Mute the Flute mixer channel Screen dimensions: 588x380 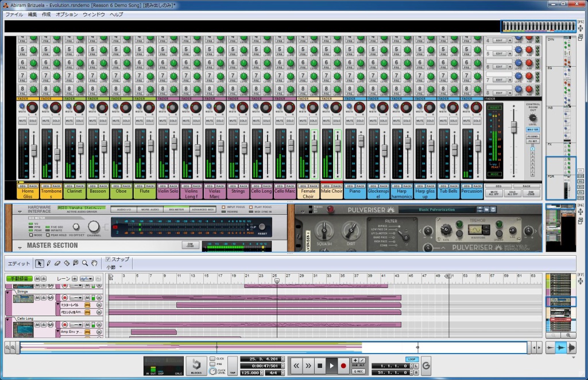click(x=140, y=121)
